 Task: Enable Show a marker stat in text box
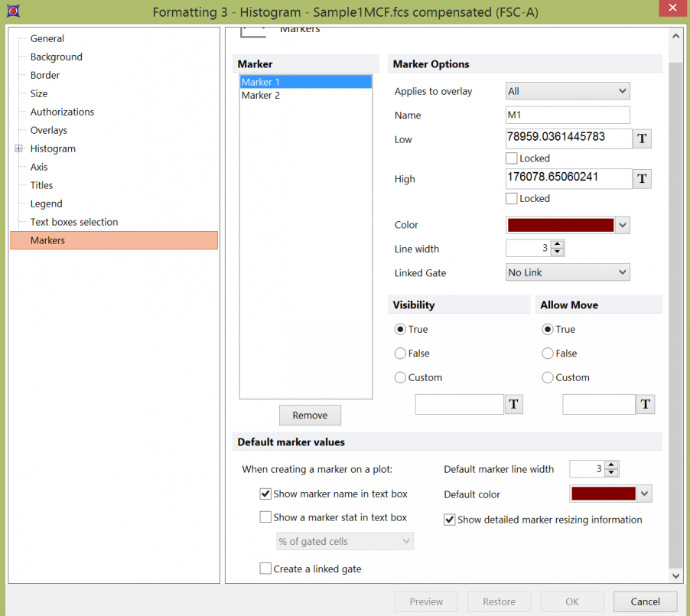pos(265,517)
